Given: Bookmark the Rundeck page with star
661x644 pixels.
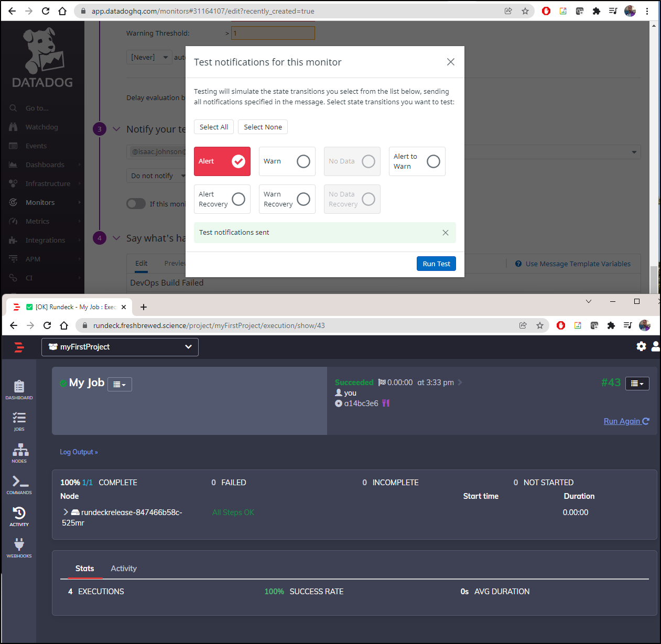Looking at the screenshot, I should point(539,325).
